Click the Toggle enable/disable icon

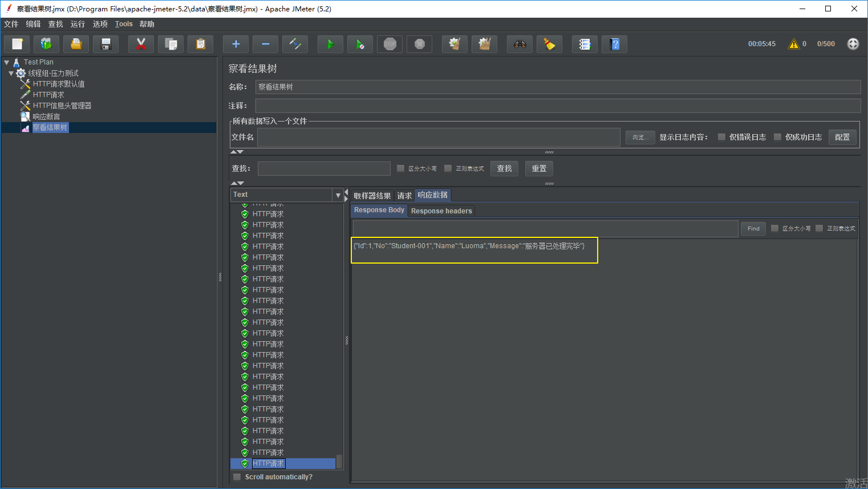pyautogui.click(x=295, y=44)
